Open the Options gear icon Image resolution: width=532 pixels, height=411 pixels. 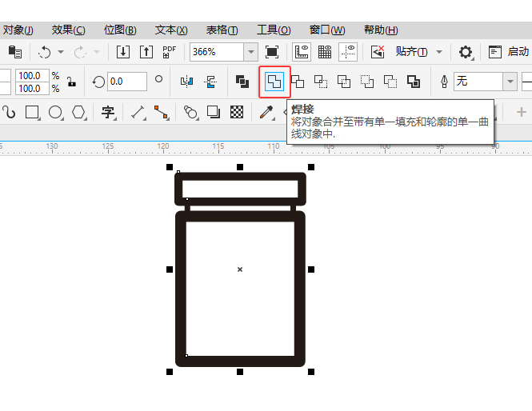[466, 52]
